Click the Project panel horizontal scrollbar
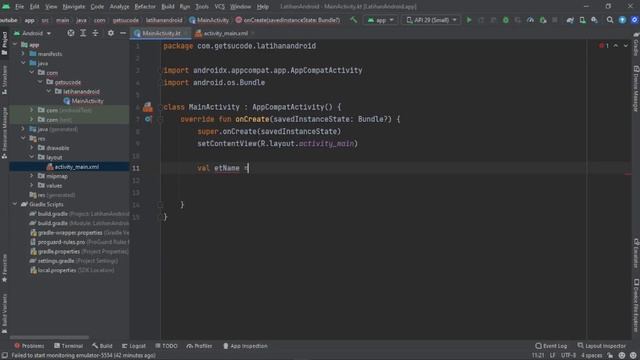 pos(49,337)
